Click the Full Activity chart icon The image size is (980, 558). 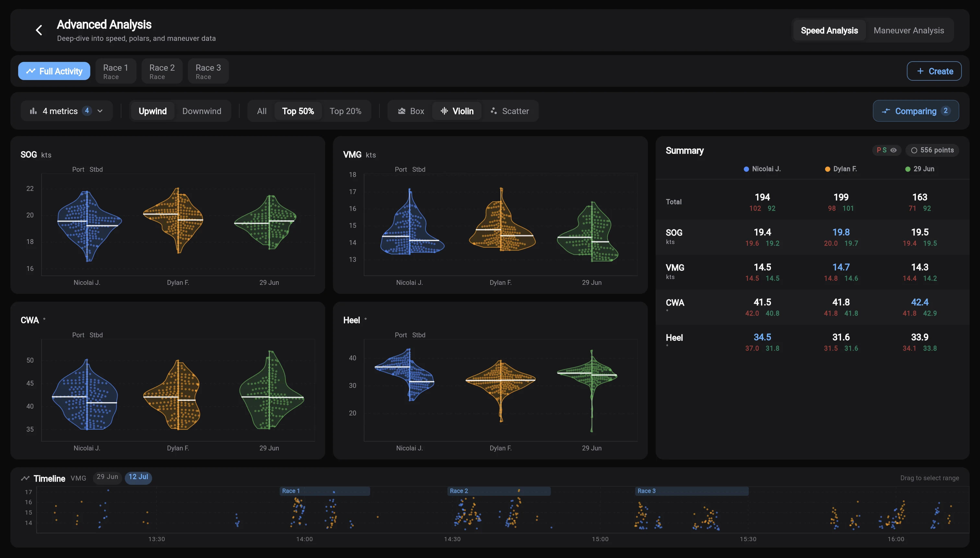click(x=31, y=71)
